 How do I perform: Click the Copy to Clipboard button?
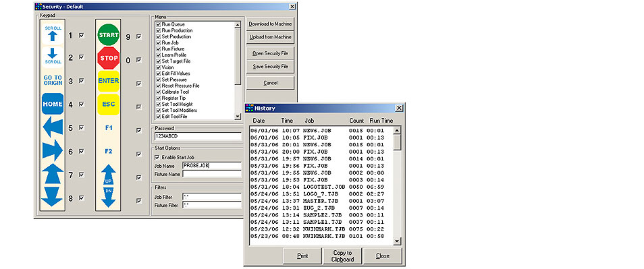click(x=342, y=256)
